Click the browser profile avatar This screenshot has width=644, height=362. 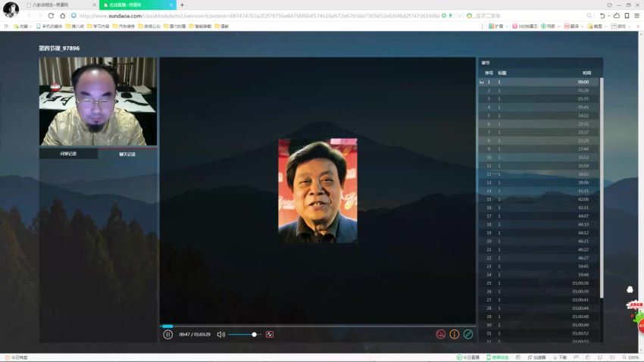coord(11,9)
